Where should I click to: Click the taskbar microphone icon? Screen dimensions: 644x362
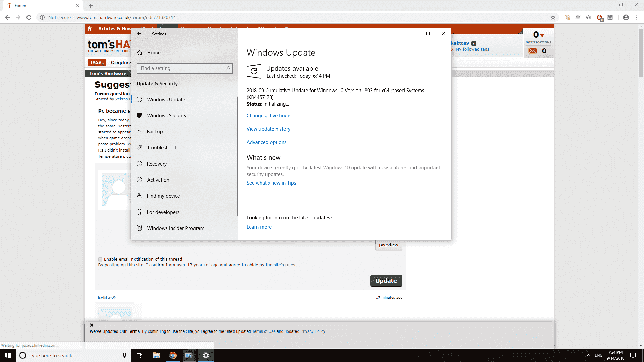(x=124, y=355)
